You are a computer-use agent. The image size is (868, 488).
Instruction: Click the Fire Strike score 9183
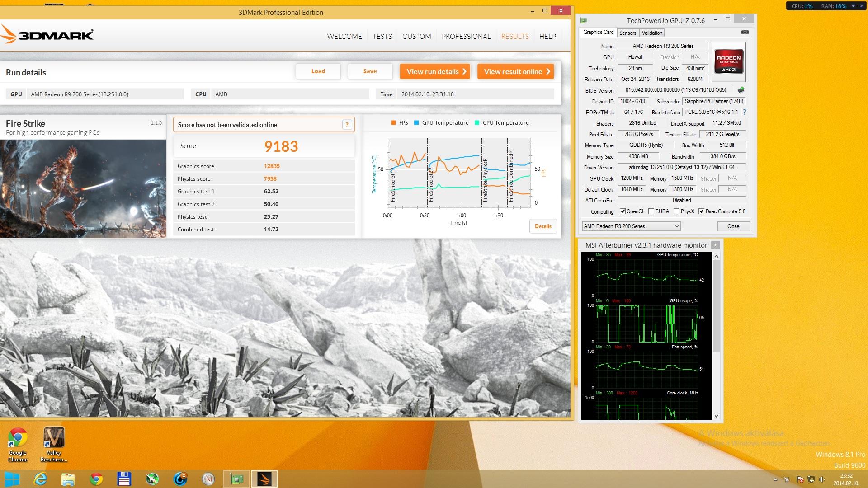coord(281,146)
